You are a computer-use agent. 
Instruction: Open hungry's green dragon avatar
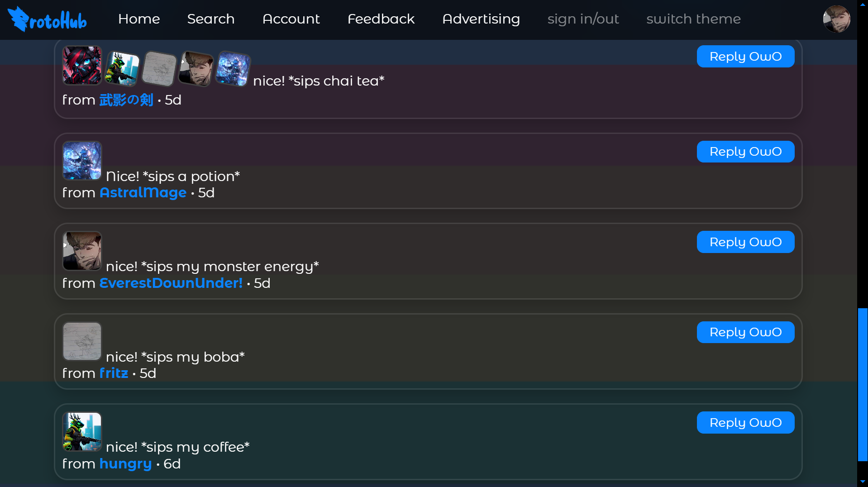click(82, 432)
